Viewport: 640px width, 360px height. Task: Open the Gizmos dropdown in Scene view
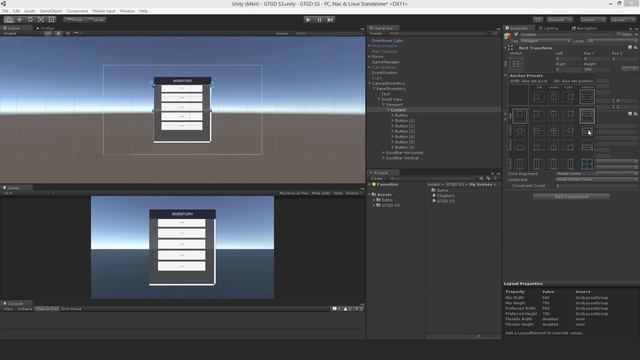(x=283, y=33)
